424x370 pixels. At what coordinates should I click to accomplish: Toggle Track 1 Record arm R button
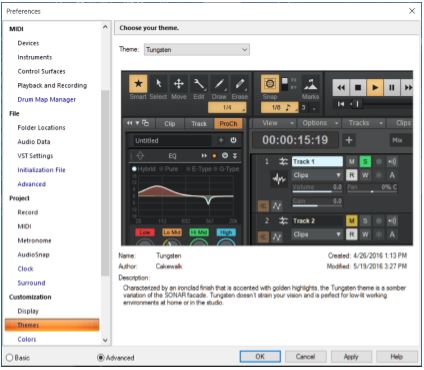point(351,175)
